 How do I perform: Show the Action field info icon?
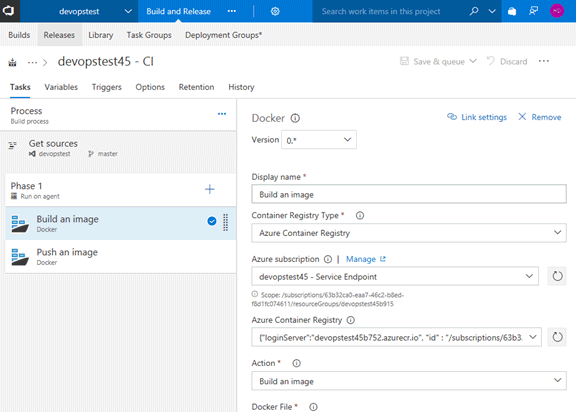point(296,363)
